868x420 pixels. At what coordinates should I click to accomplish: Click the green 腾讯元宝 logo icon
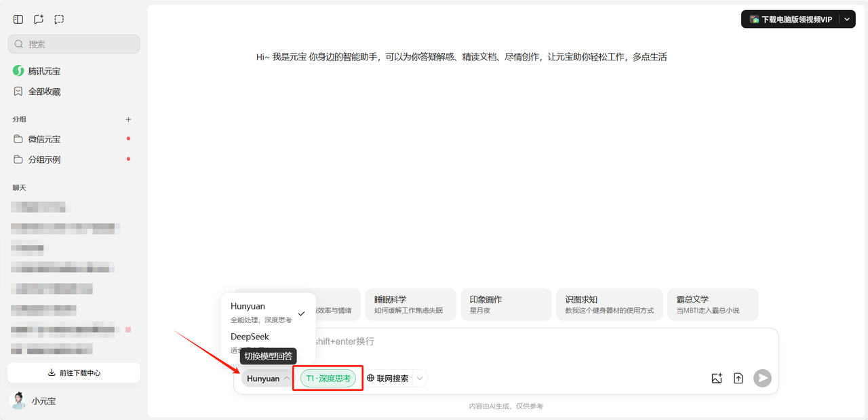(18, 71)
